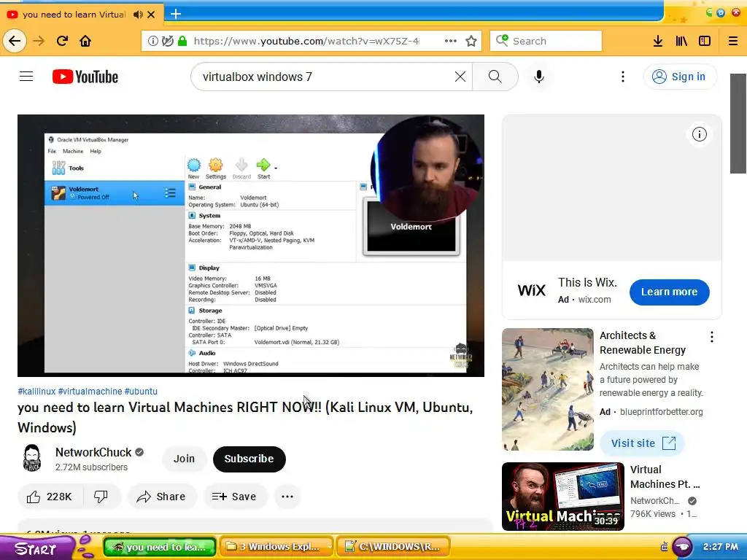Click Learn more on the Wix ad
Viewport: 747px width, 560px height.
670,292
